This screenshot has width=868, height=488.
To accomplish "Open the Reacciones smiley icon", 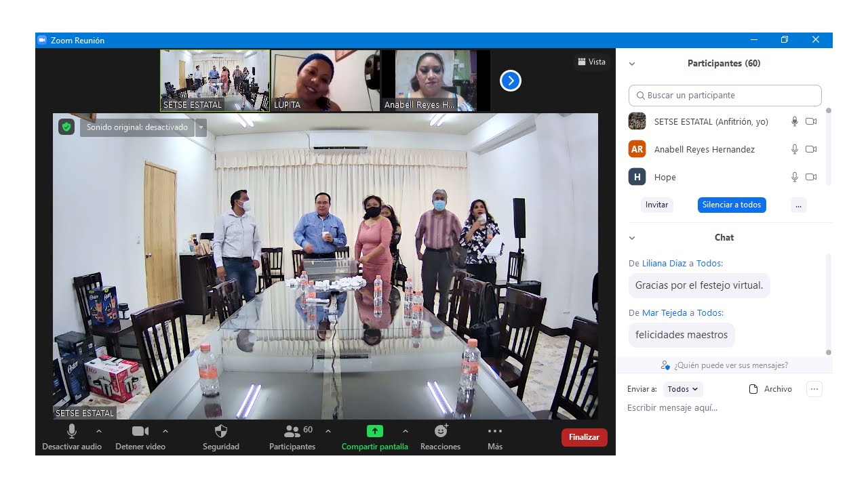I will (x=441, y=431).
